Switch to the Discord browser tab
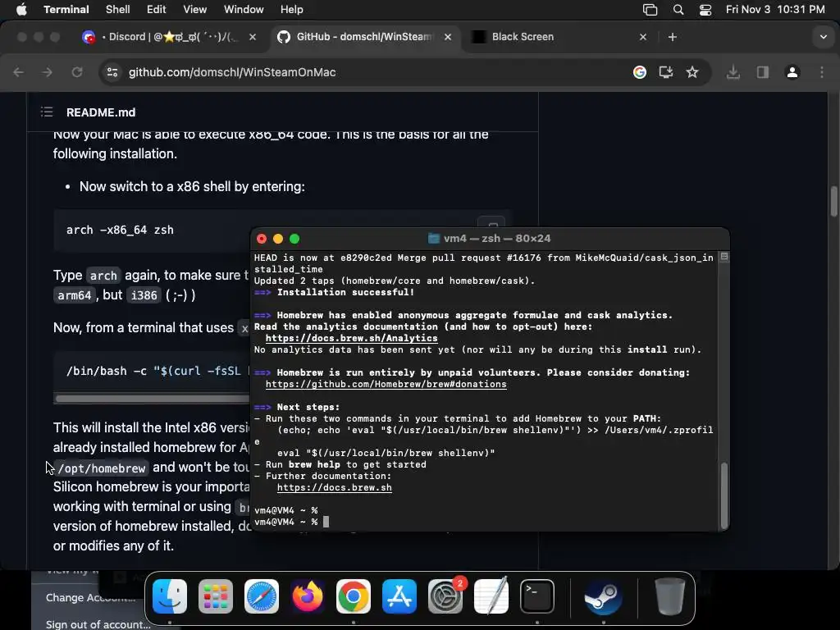The image size is (840, 630). click(169, 37)
